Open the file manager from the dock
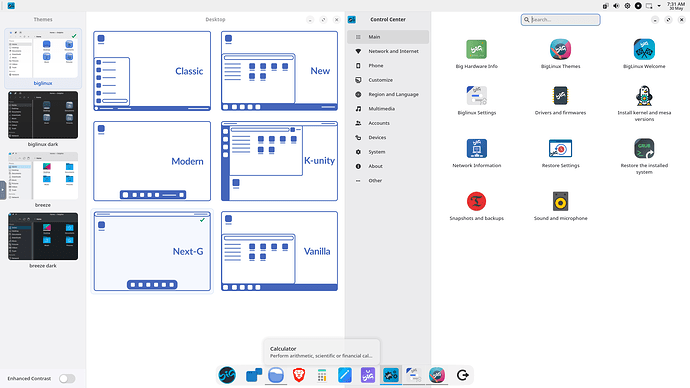Viewport: 690px width, 388px height. coord(276,375)
